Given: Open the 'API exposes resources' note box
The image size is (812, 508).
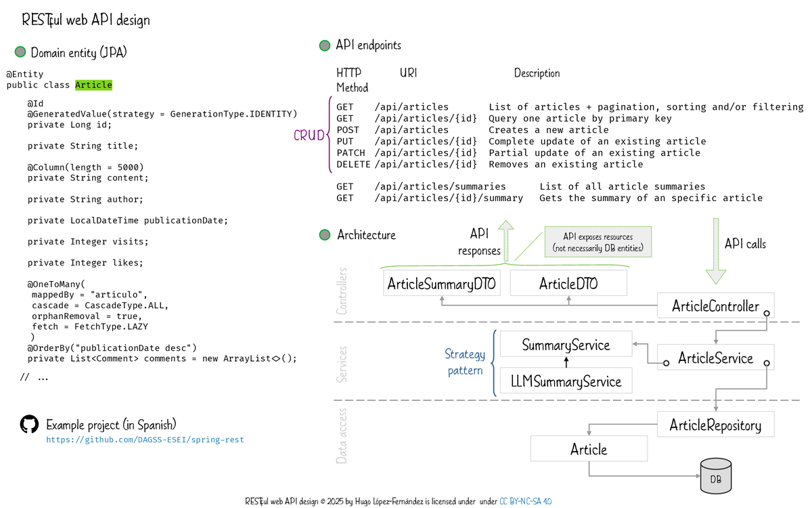Looking at the screenshot, I should click(x=597, y=241).
